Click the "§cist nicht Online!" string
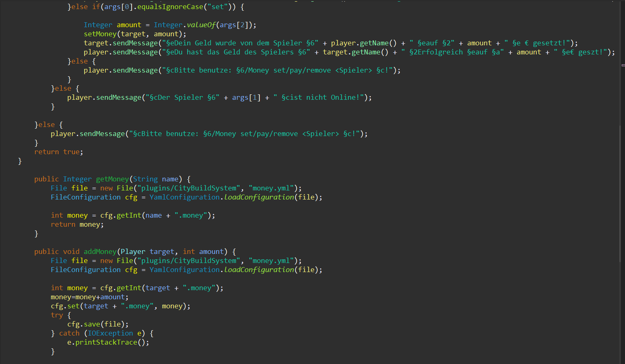625x364 pixels. tap(319, 97)
